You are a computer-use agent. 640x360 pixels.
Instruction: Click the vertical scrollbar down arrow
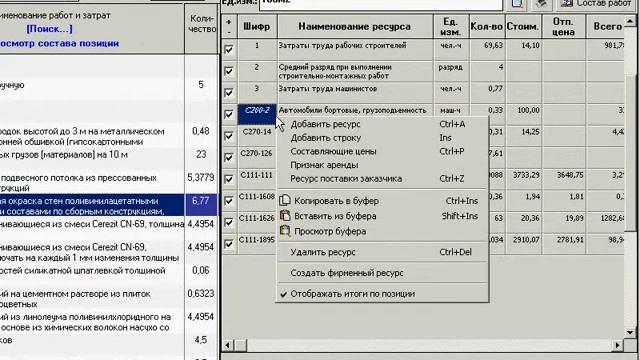[630, 332]
